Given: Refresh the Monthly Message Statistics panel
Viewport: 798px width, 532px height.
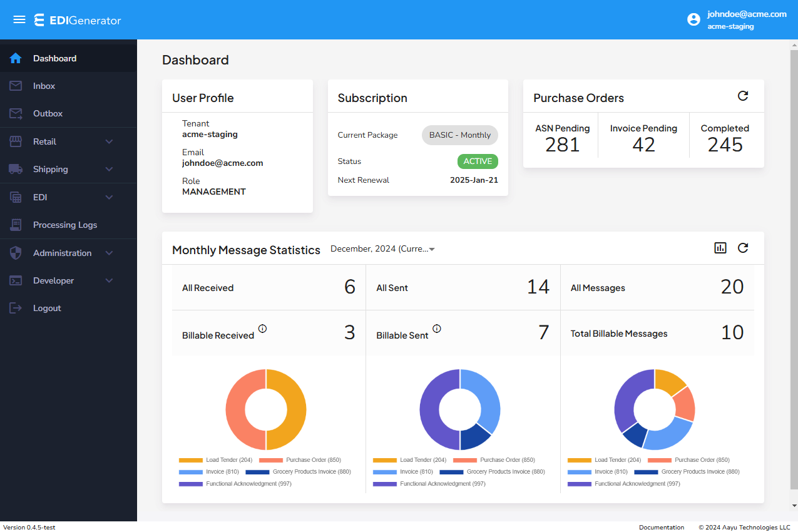Looking at the screenshot, I should point(743,248).
